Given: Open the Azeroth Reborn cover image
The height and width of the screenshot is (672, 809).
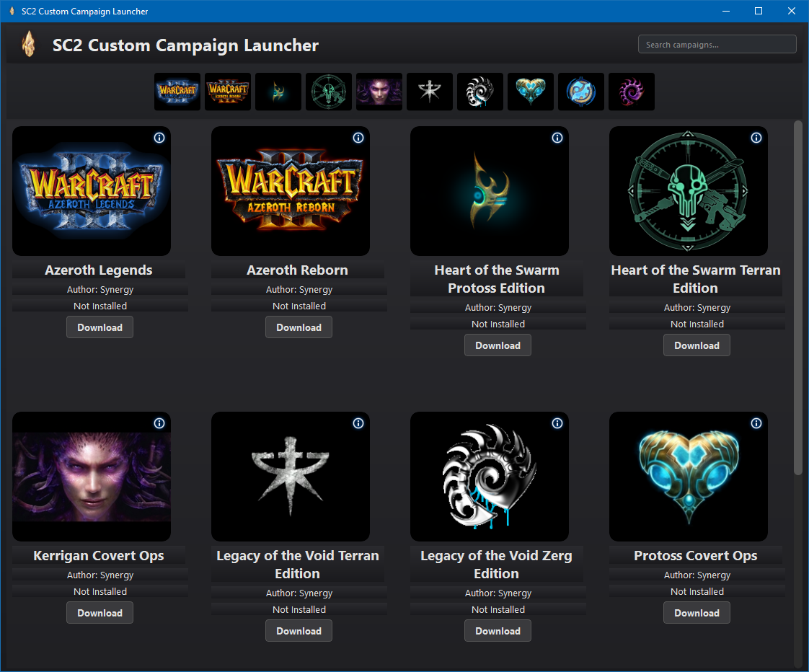Looking at the screenshot, I should click(291, 191).
